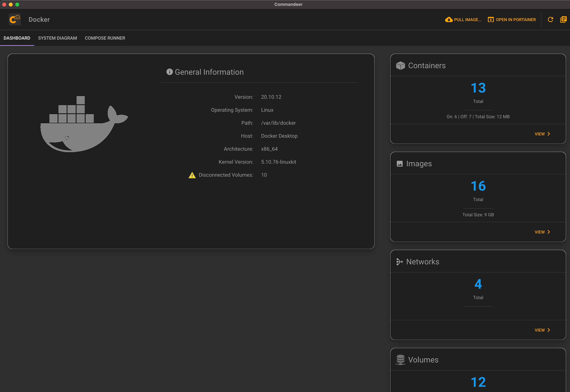Open the Compose Runner tab
This screenshot has height=392, width=570.
(x=105, y=38)
